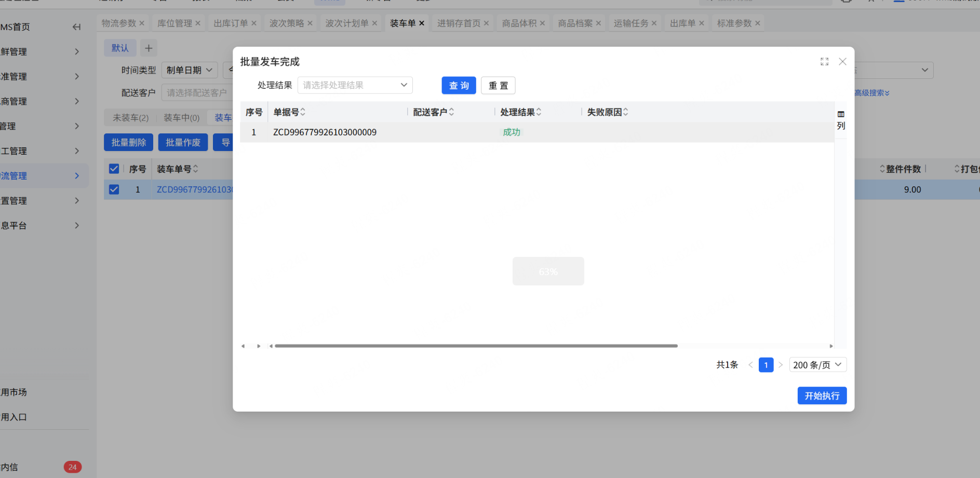Viewport: 980px width, 478px height.
Task: Close the 波次计划单 tab
Action: tap(374, 23)
